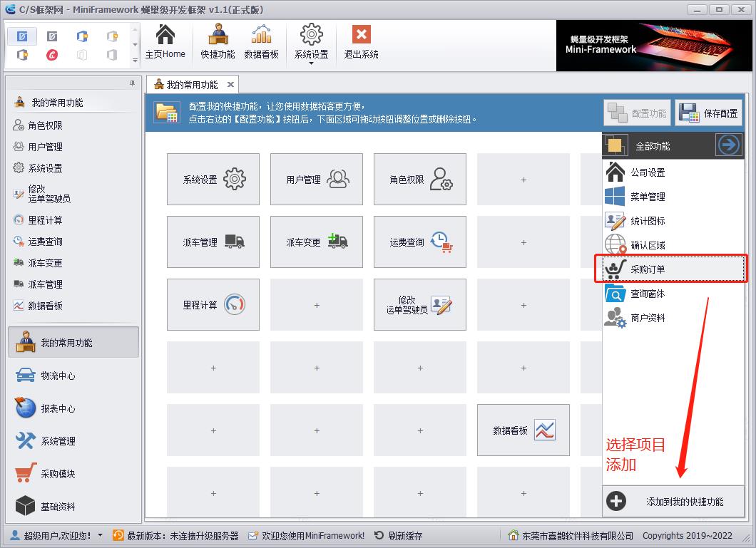Click the blue arrow beside 全部功能
This screenshot has width=756, height=548.
coord(728,145)
